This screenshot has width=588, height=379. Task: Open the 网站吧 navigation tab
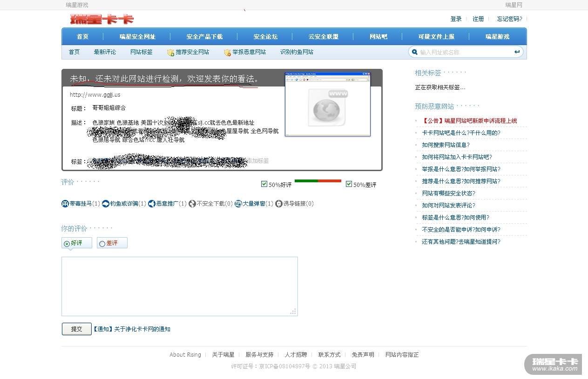pyautogui.click(x=378, y=37)
